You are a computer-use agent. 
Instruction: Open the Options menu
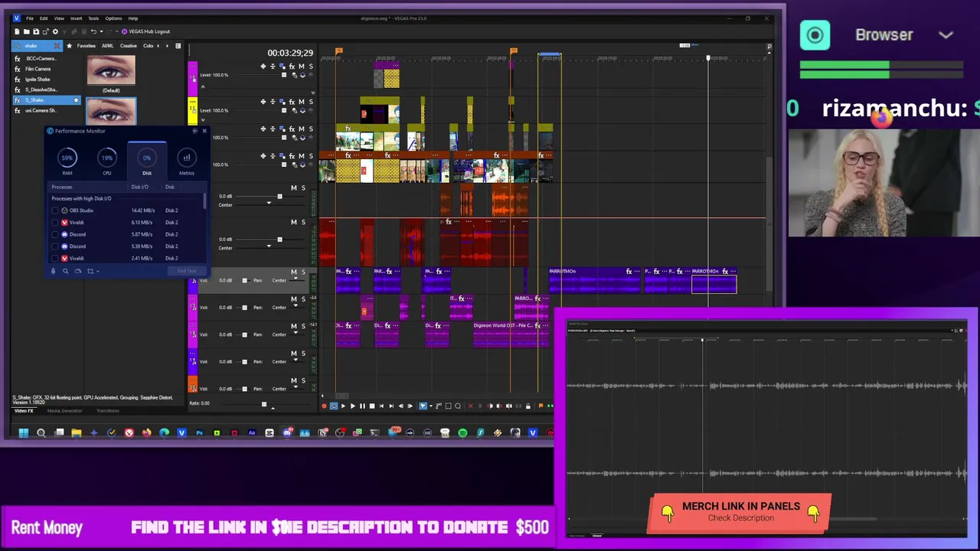point(113,18)
